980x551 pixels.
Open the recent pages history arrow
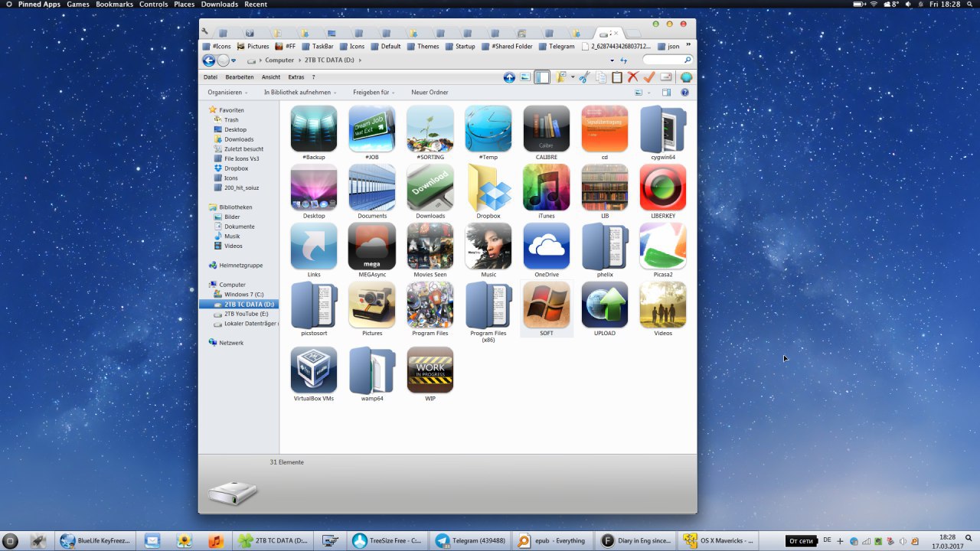(234, 60)
